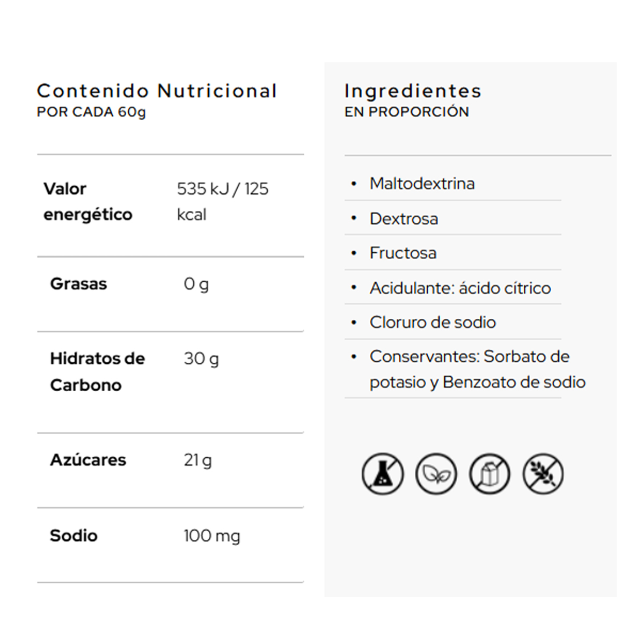This screenshot has height=644, width=644.
Task: Click the EN PROPORCIÓN subtitle
Action: pos(407,112)
